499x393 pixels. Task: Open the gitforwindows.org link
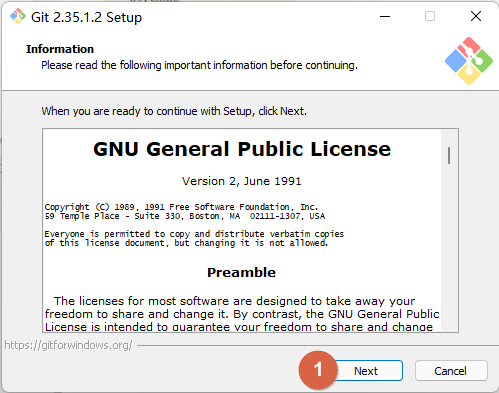click(x=68, y=345)
